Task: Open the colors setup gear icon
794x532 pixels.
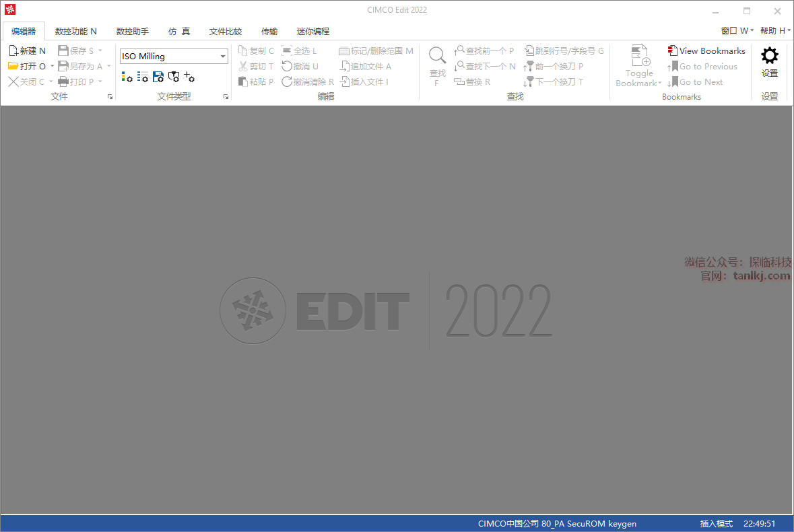Action: [x=127, y=77]
